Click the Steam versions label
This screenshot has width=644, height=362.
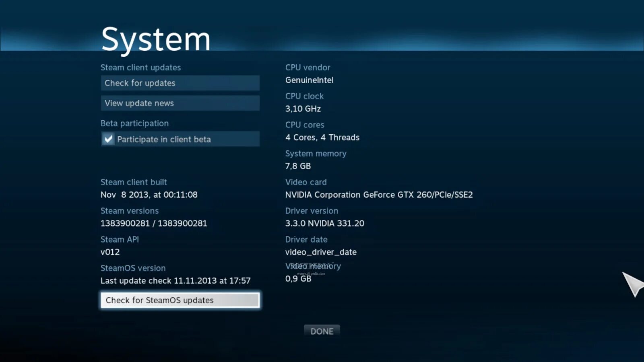[130, 211]
